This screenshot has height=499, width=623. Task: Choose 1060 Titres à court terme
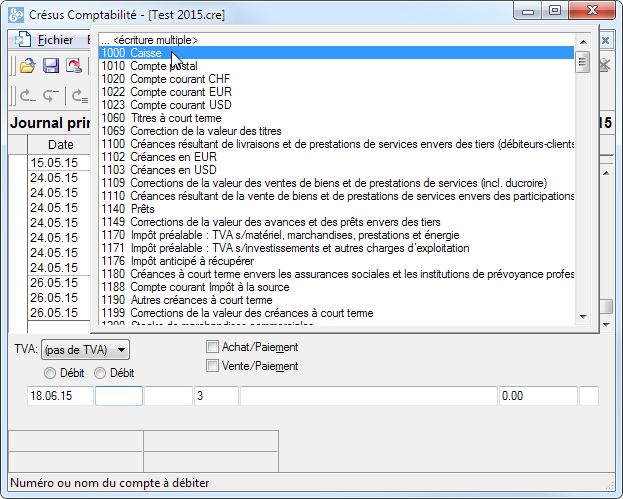coord(336,118)
